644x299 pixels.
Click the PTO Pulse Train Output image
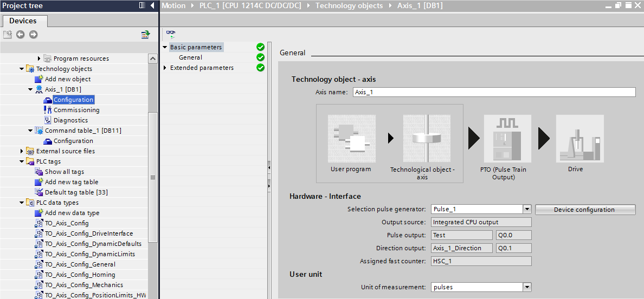[x=508, y=139]
